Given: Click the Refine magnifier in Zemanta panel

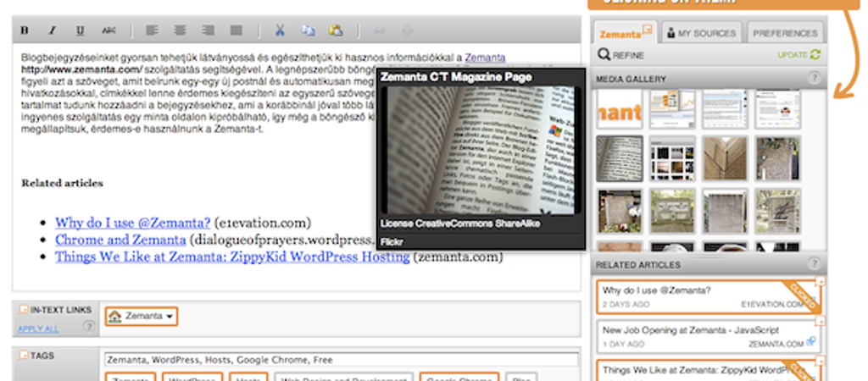Looking at the screenshot, I should coord(604,55).
